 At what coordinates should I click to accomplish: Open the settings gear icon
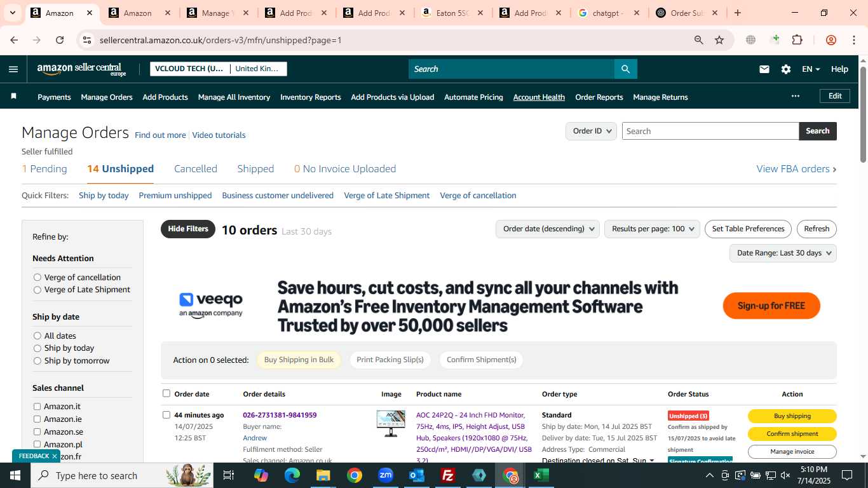point(786,69)
